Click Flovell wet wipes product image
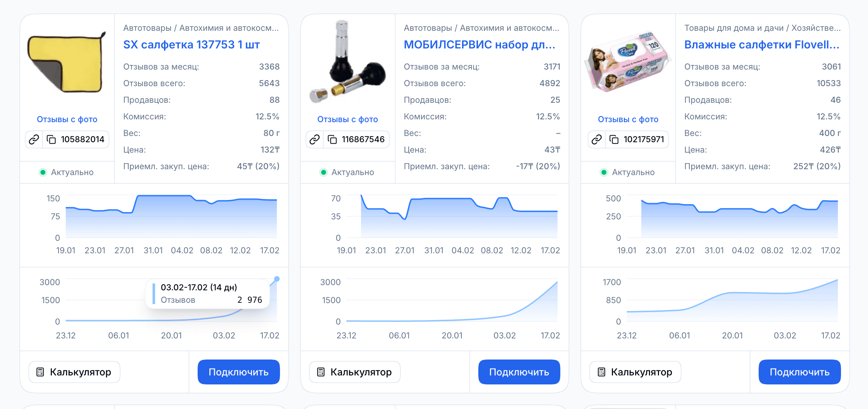 click(628, 62)
